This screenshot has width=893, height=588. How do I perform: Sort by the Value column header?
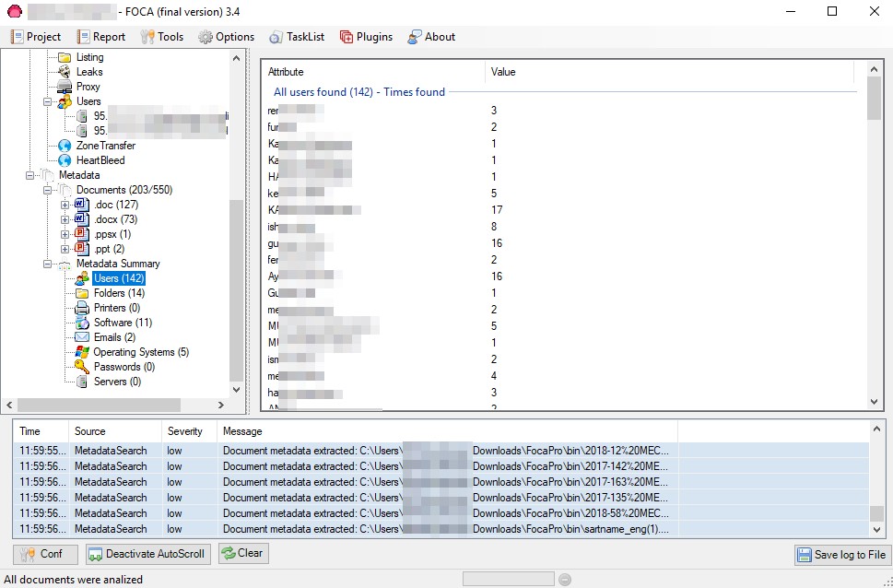669,72
